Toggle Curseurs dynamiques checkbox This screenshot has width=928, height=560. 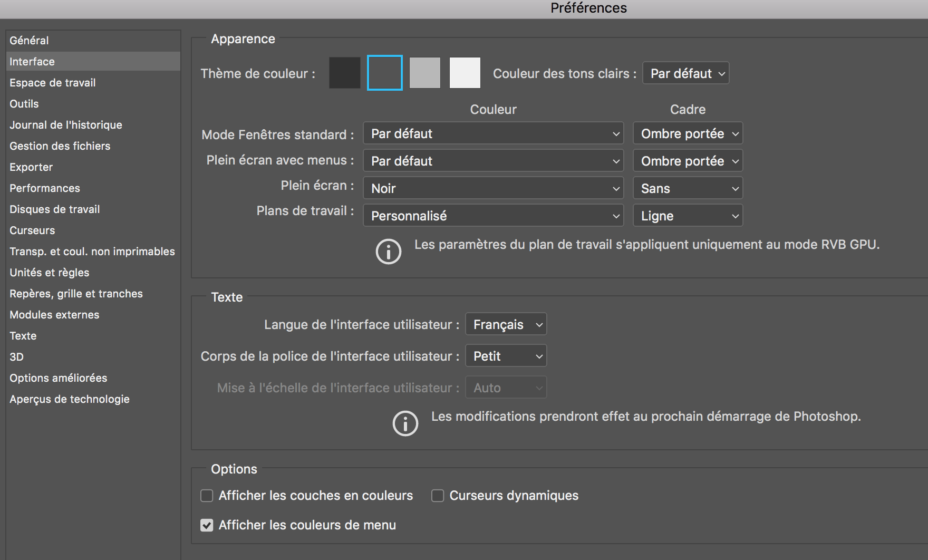point(438,496)
